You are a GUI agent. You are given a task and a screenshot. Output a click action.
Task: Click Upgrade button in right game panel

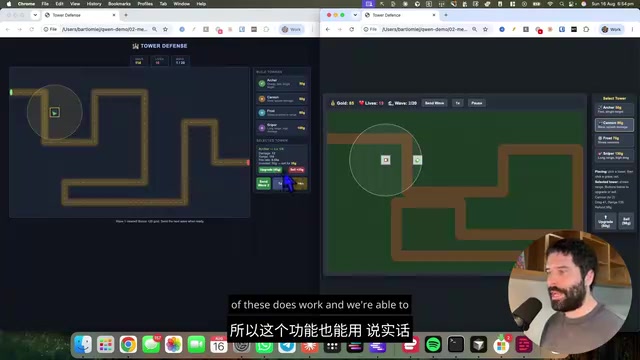(605, 221)
